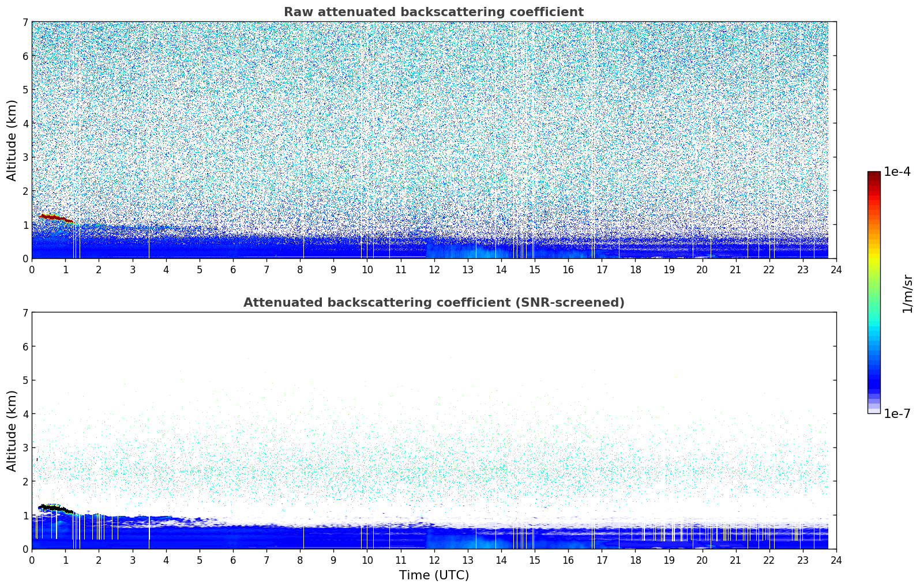
Task: Click the 3 km altitude tick of the SNR-screened plot
Action: [x=25, y=448]
